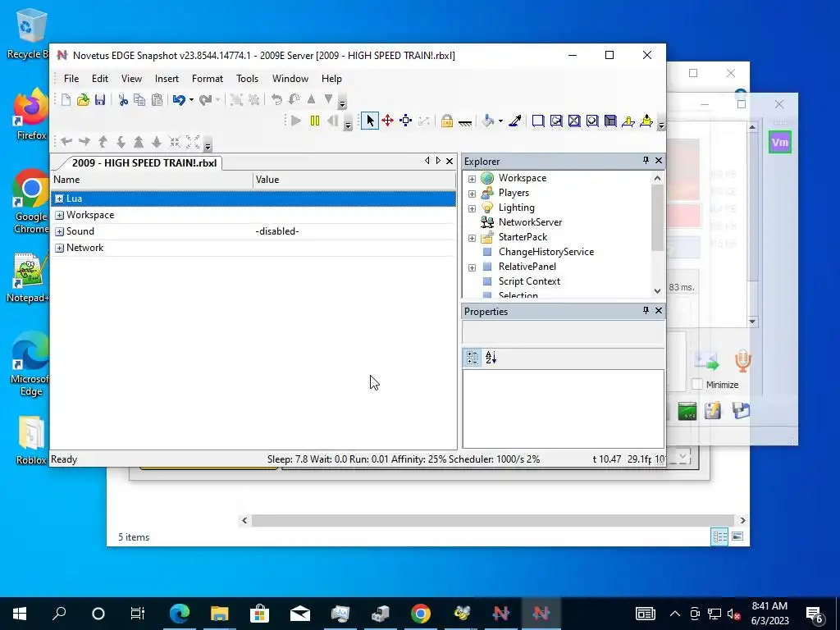Click the Paste clipboard icon
The height and width of the screenshot is (630, 840).
click(x=157, y=99)
